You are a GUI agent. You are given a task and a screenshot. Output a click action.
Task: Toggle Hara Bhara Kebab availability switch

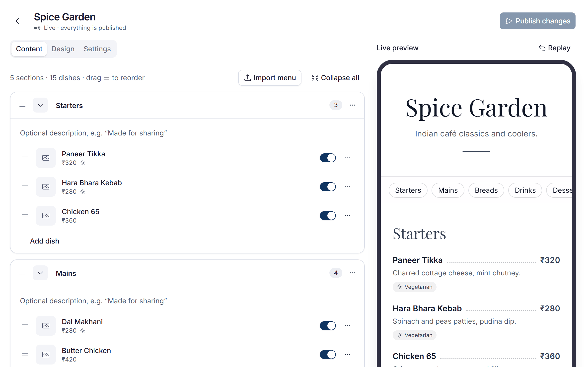[x=328, y=187]
